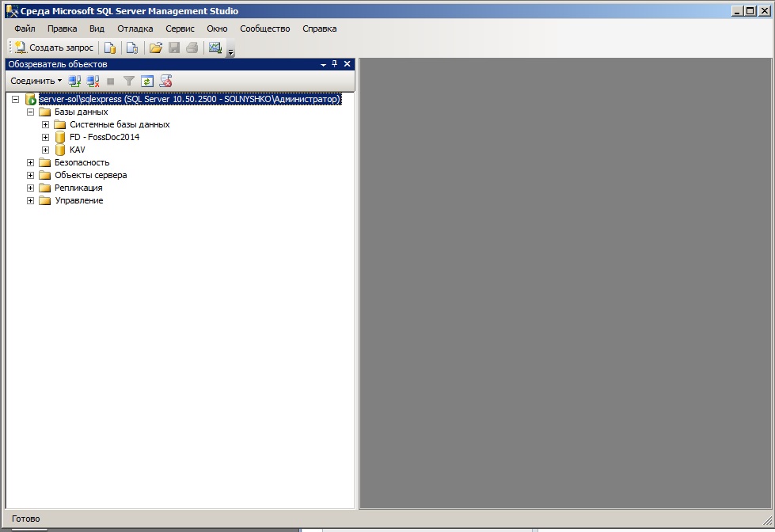Open the Отладка menu

(x=135, y=28)
